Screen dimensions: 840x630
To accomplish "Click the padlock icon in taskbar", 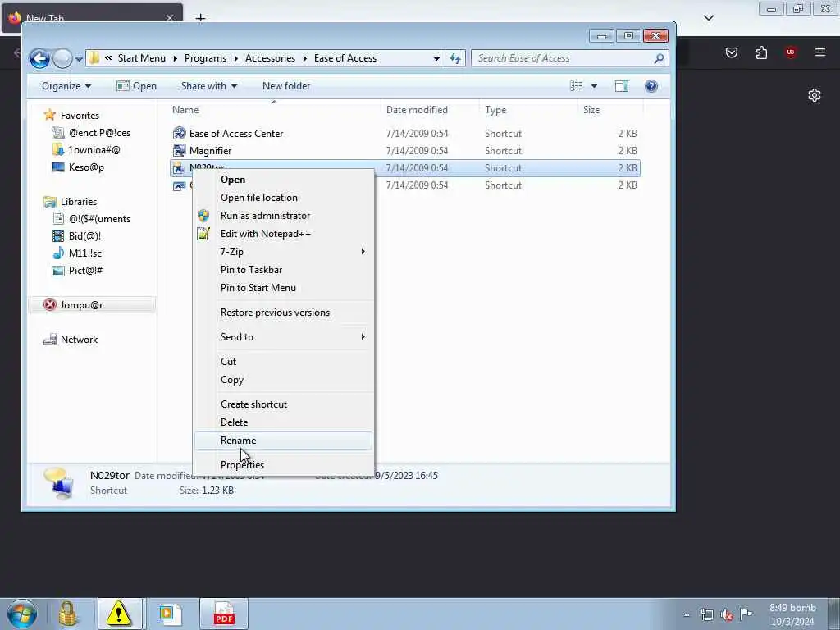I will (x=67, y=614).
